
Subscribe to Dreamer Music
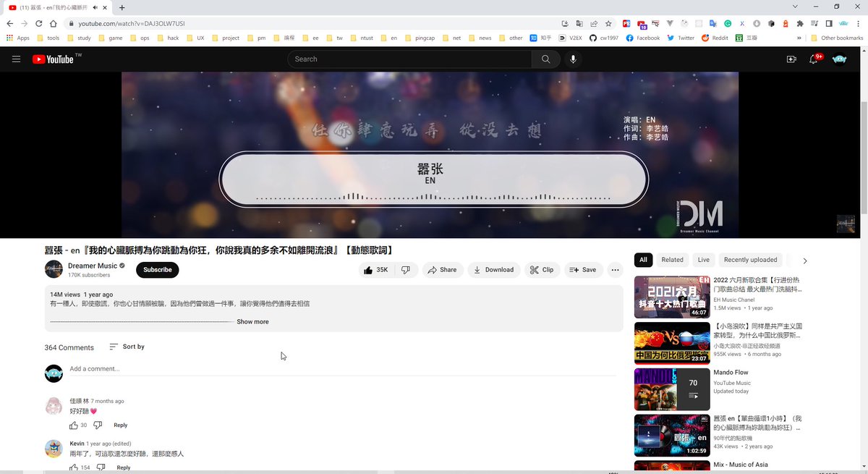coord(157,269)
